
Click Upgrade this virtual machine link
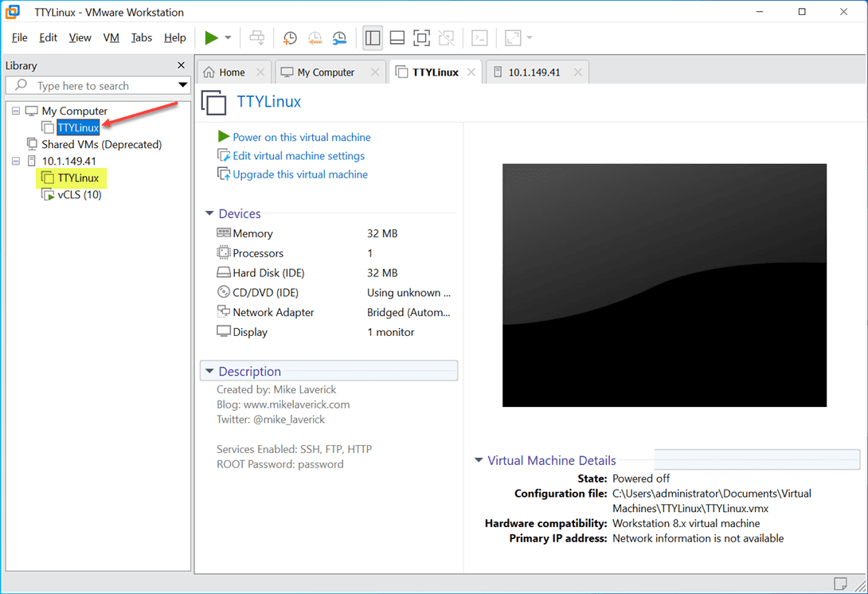pos(300,174)
